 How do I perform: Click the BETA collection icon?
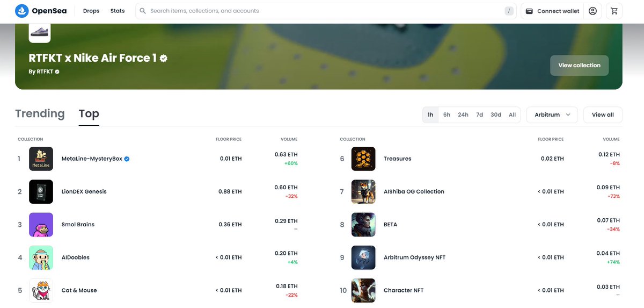363,224
